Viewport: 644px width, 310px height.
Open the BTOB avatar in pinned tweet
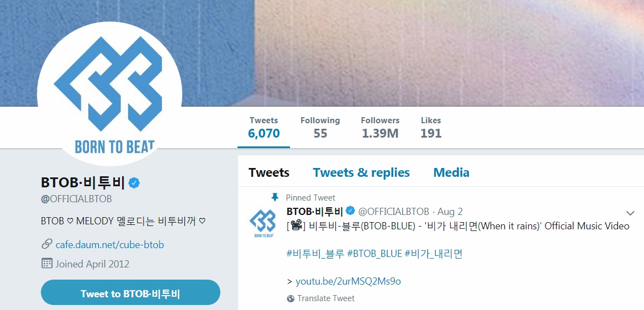tap(262, 223)
